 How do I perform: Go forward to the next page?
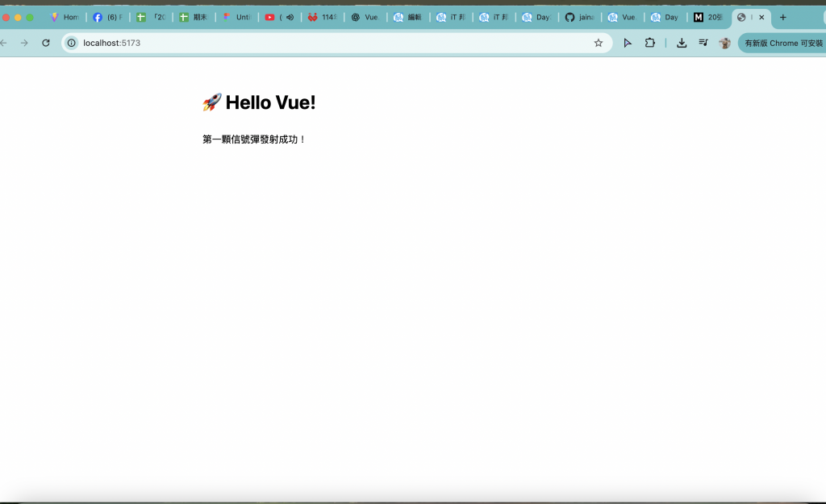tap(24, 43)
